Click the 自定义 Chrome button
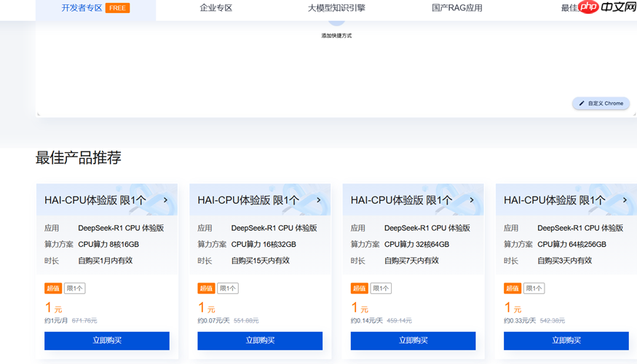This screenshot has width=637, height=364. (x=601, y=103)
